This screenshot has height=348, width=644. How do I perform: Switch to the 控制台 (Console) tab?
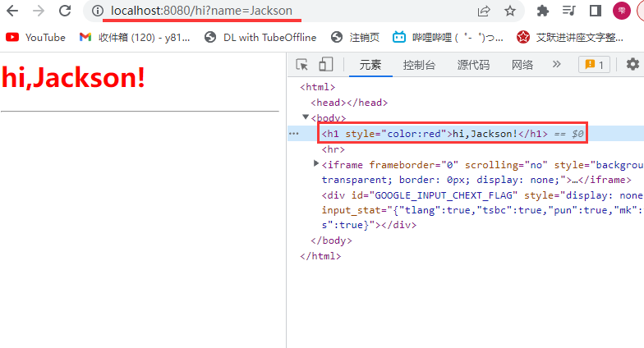point(419,65)
